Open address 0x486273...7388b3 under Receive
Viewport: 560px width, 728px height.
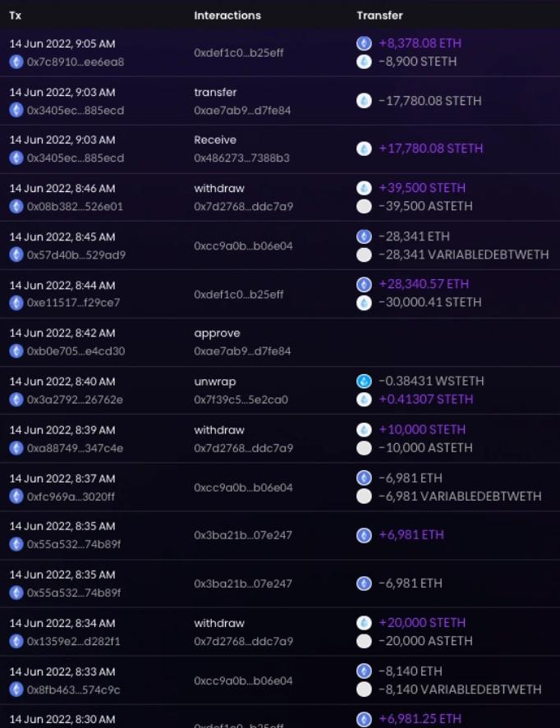[241, 158]
